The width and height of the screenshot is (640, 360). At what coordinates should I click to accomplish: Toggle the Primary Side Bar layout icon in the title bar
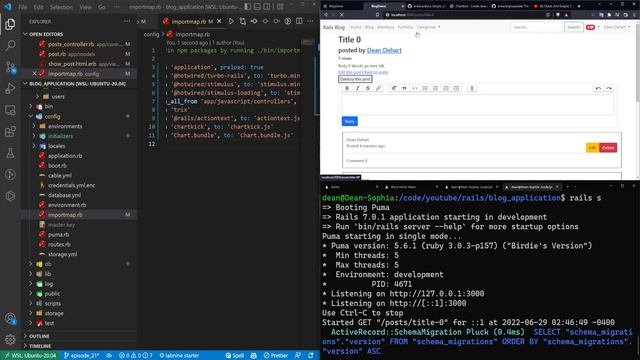[x=248, y=7]
